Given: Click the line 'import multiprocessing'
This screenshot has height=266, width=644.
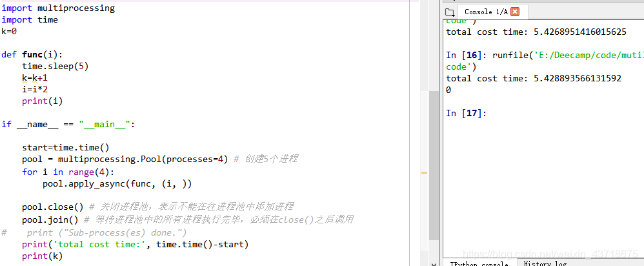Looking at the screenshot, I should tap(58, 8).
